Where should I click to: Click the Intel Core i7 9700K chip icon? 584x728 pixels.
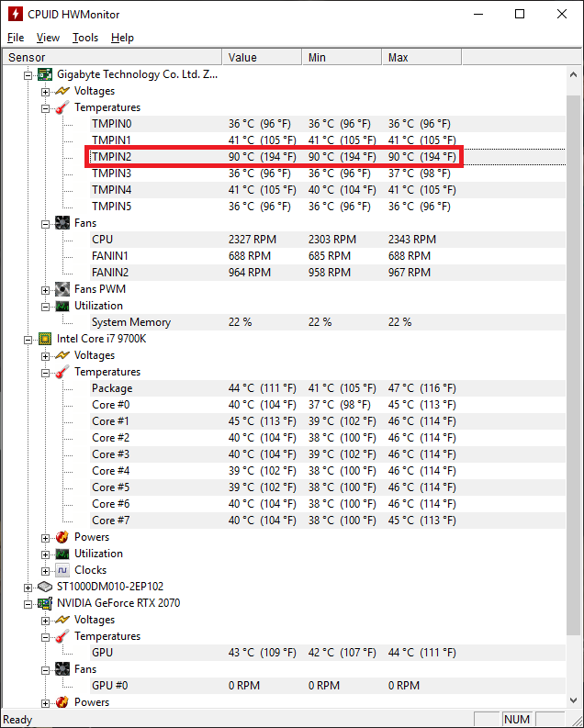coord(45,339)
